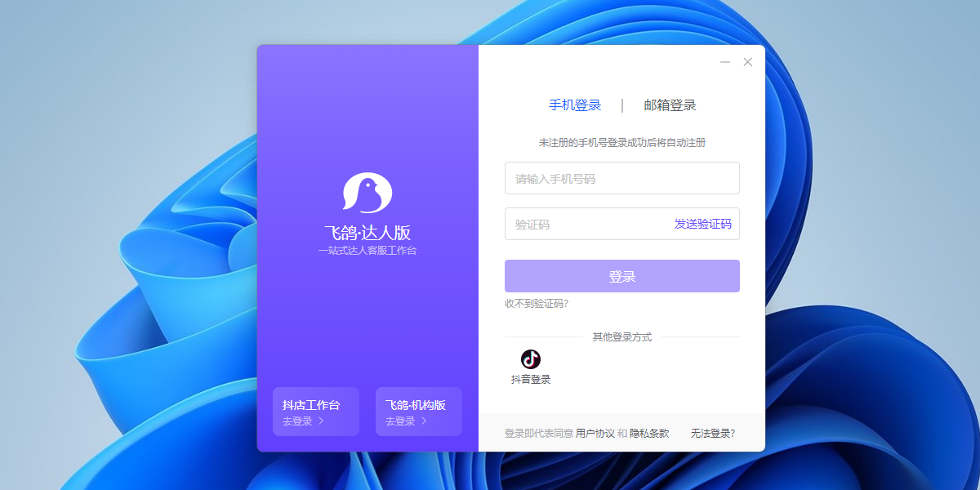Select the 手机登录 tab

[576, 105]
